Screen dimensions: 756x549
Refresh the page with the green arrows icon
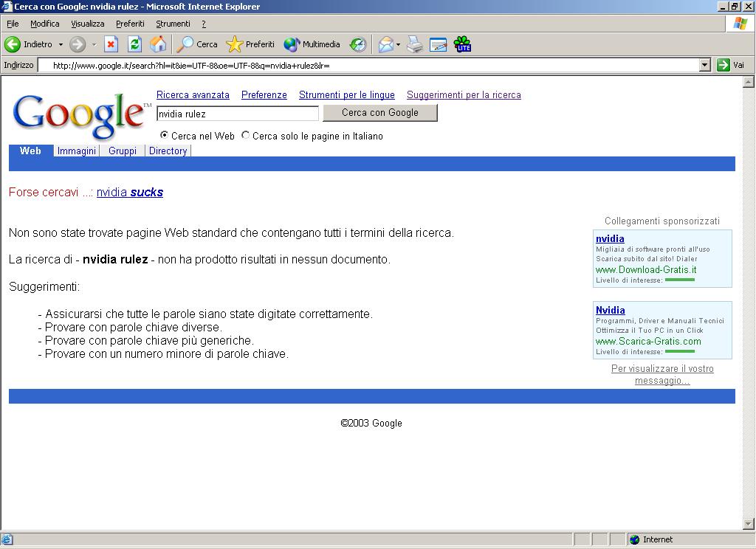(134, 44)
